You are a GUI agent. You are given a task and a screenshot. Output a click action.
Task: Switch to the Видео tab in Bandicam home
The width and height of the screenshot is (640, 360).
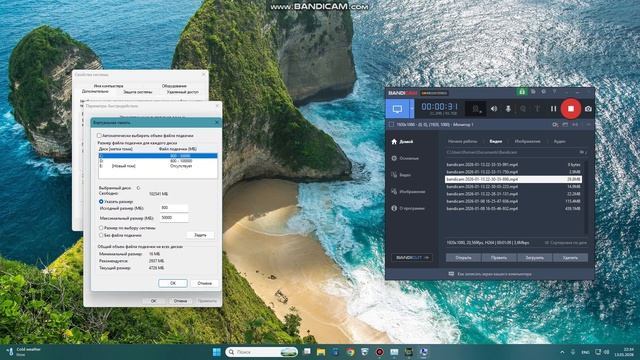click(496, 142)
